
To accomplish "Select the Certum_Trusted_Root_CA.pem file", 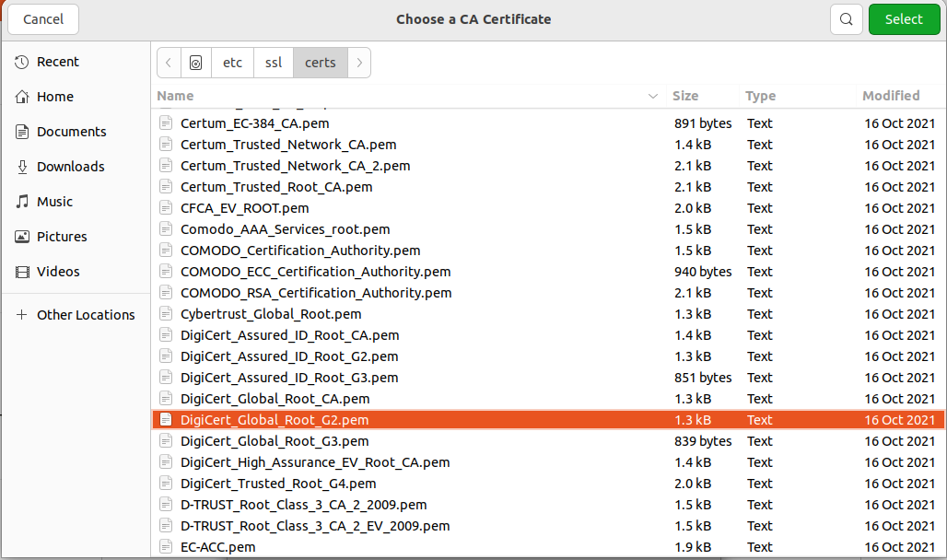I will pyautogui.click(x=276, y=187).
